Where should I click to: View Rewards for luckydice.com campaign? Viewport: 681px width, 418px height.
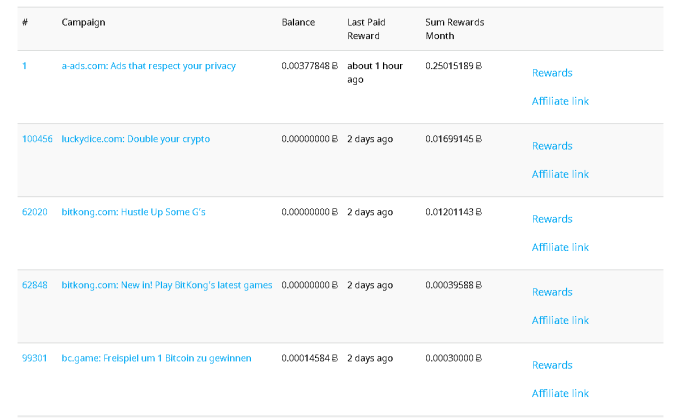point(552,146)
